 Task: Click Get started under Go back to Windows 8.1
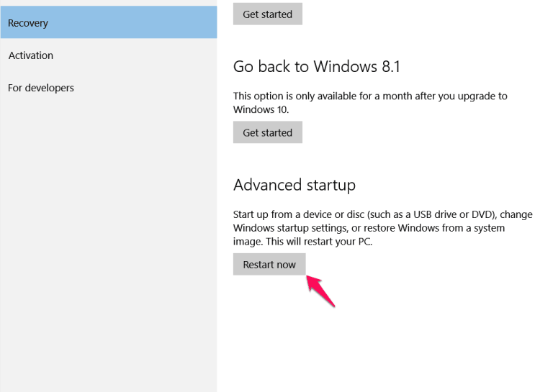(x=268, y=132)
